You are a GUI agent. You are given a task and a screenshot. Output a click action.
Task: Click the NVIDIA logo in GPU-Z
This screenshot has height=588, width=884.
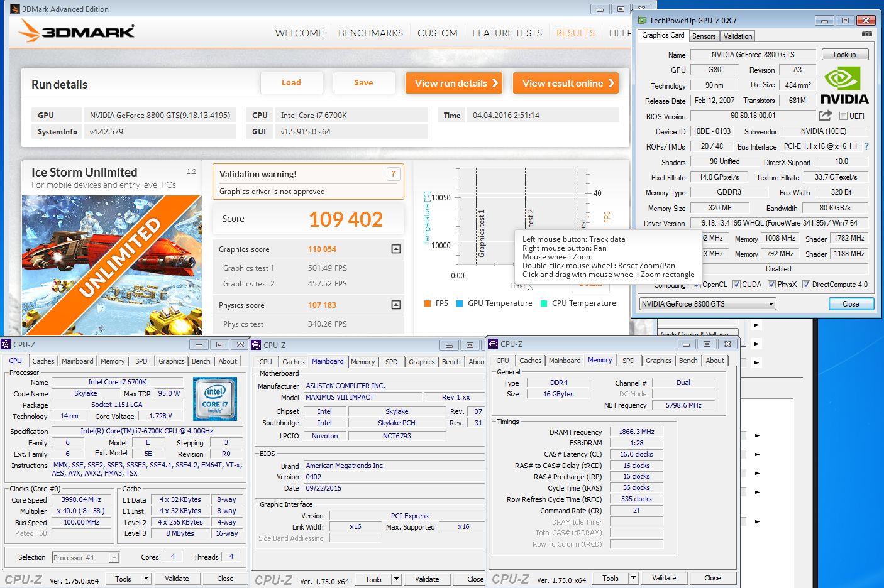click(844, 86)
